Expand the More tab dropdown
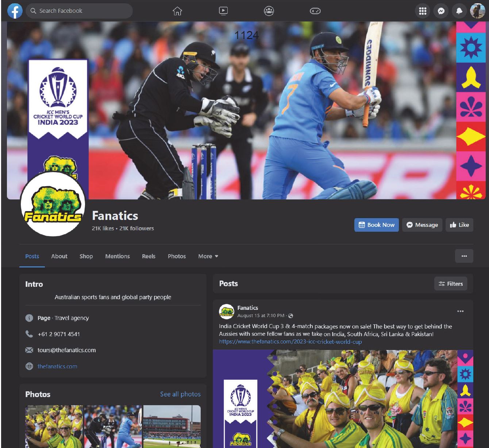This screenshot has width=489, height=448. 208,256
